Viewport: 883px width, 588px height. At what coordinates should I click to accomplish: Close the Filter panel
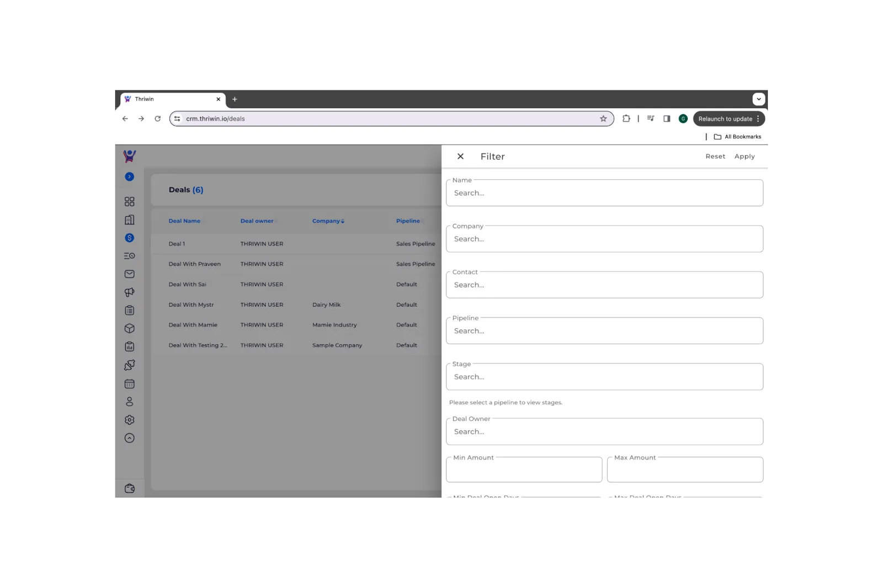pos(461,157)
